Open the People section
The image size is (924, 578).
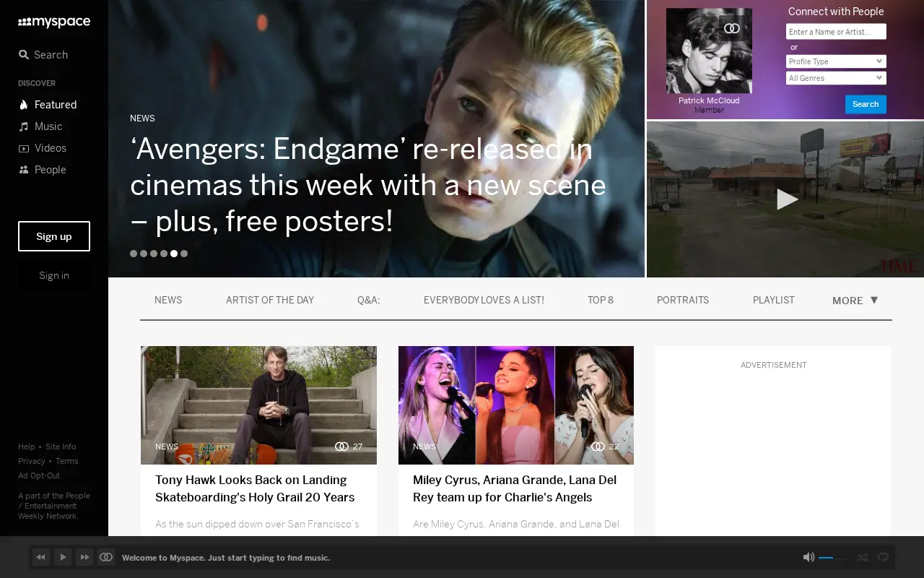pos(43,170)
